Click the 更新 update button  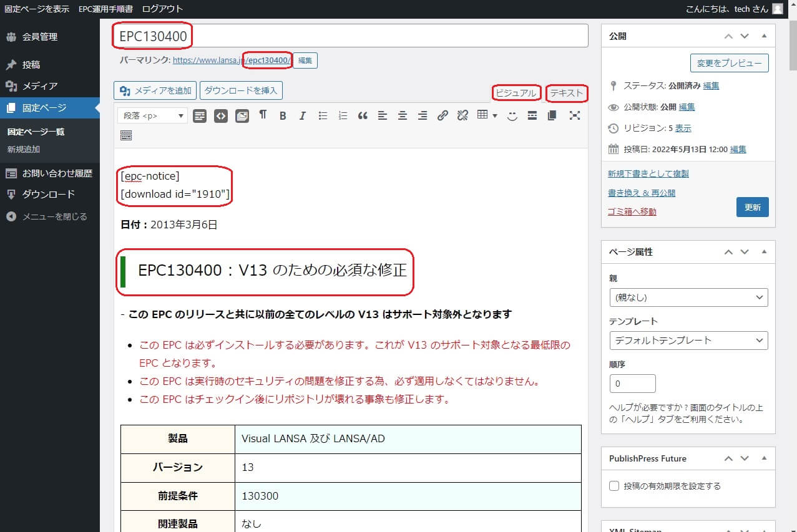(753, 207)
